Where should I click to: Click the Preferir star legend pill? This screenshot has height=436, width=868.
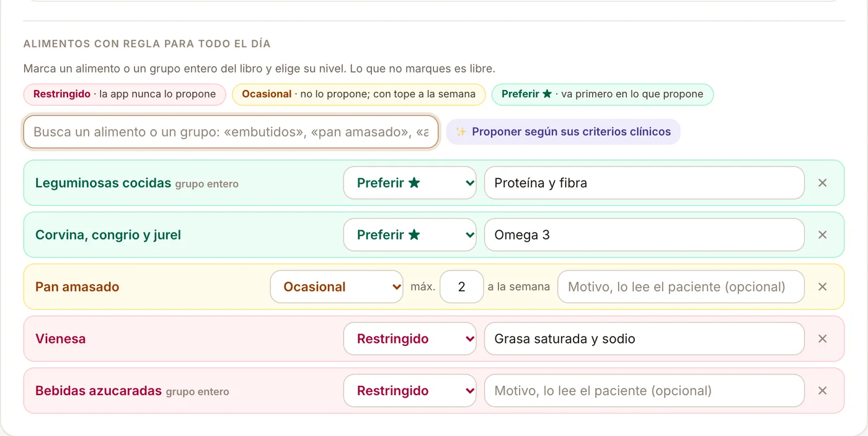(602, 94)
